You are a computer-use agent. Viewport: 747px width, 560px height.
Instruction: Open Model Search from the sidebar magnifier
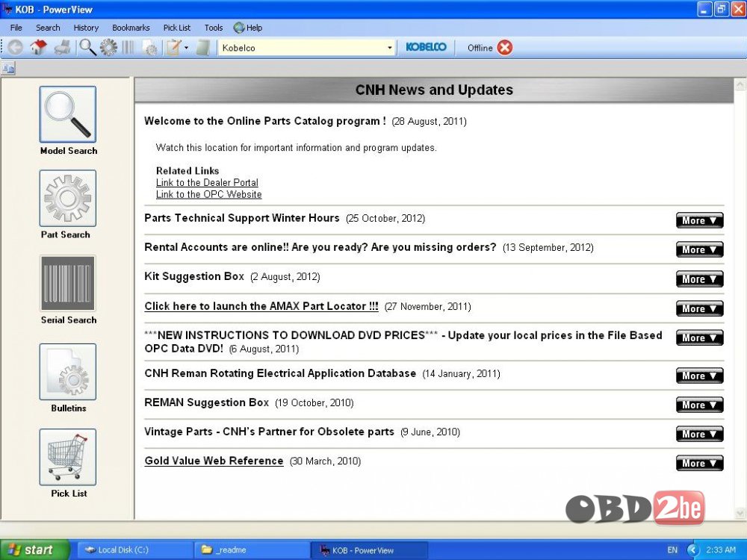[x=68, y=114]
